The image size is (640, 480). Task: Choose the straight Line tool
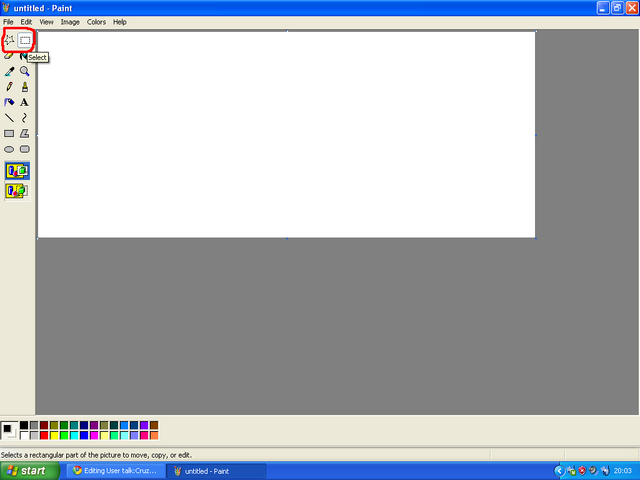click(9, 118)
